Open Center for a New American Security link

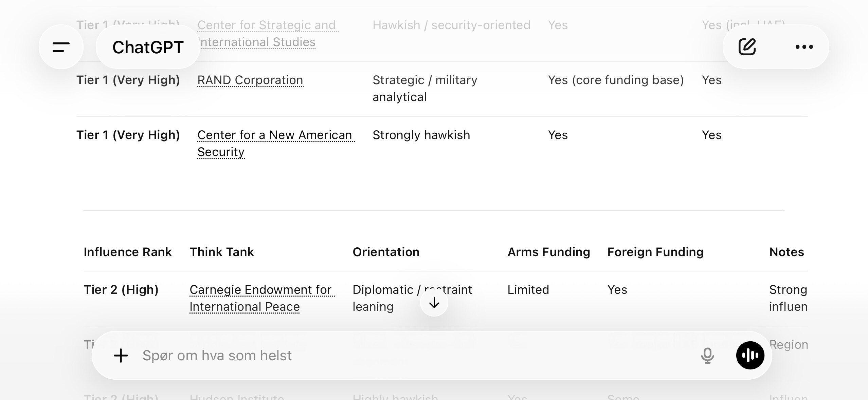[x=274, y=135]
